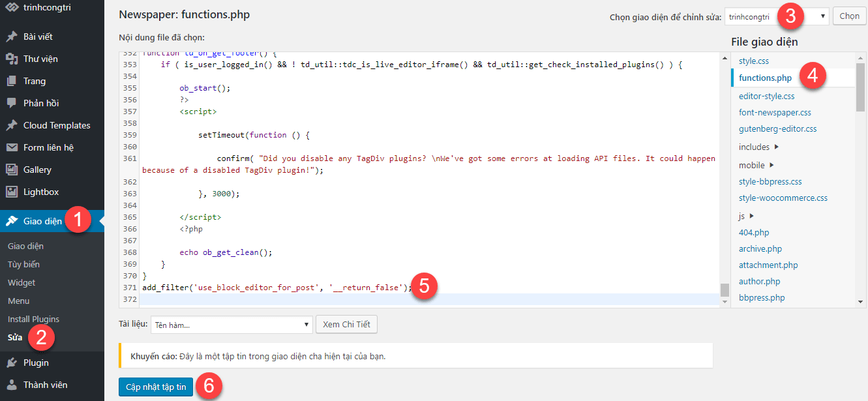This screenshot has width=868, height=401.
Task: Open Tùy biến customizer submenu
Action: (x=23, y=264)
